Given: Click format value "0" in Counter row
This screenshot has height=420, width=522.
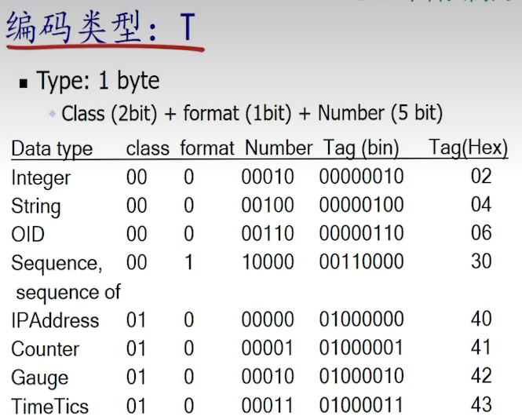Looking at the screenshot, I should click(x=188, y=349).
